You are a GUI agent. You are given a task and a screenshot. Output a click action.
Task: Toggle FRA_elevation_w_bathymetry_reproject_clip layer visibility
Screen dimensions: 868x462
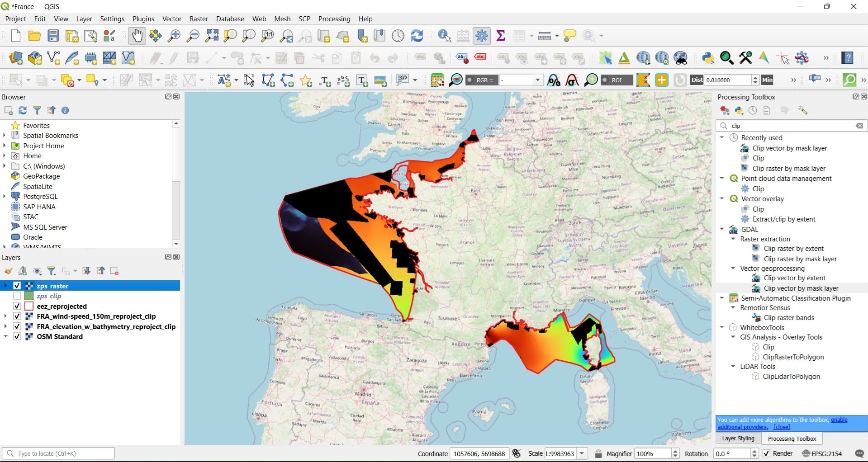[17, 326]
